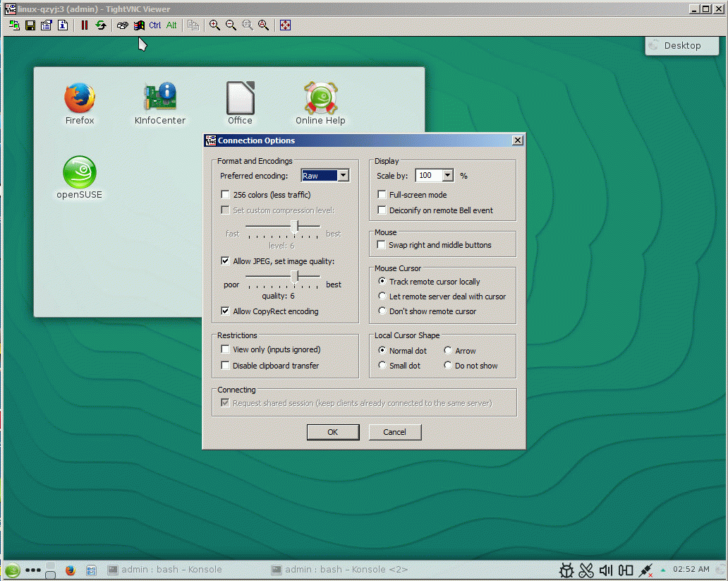
Task: Open the Firefox desktop icon
Action: pos(80,104)
